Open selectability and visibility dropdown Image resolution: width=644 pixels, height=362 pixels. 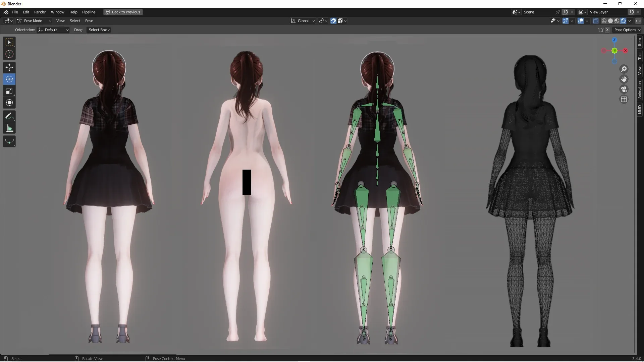pyautogui.click(x=555, y=21)
